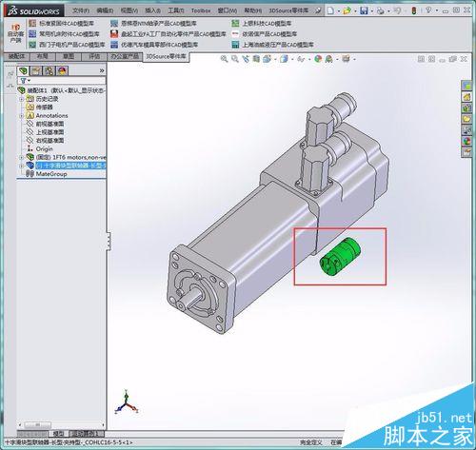Open the Appearances tab in right task pane
This screenshot has width=476, height=450.
coord(466,141)
